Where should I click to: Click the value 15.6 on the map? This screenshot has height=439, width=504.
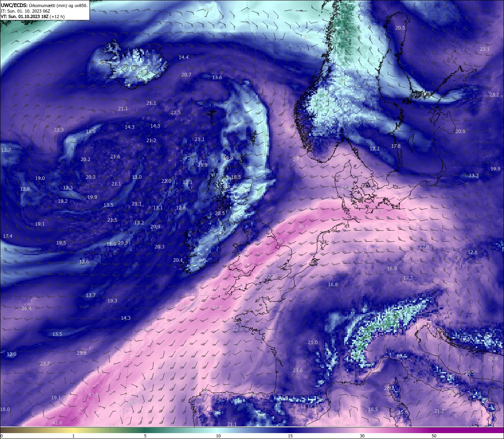[403, 412]
